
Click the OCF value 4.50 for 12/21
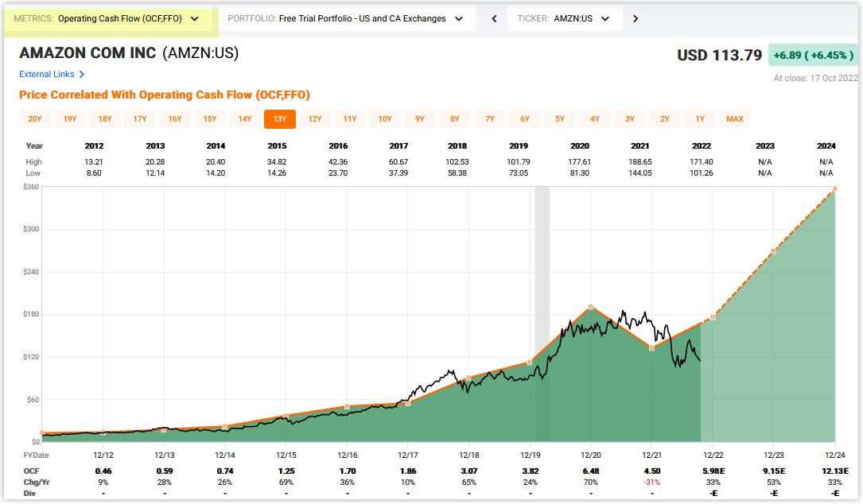652,471
